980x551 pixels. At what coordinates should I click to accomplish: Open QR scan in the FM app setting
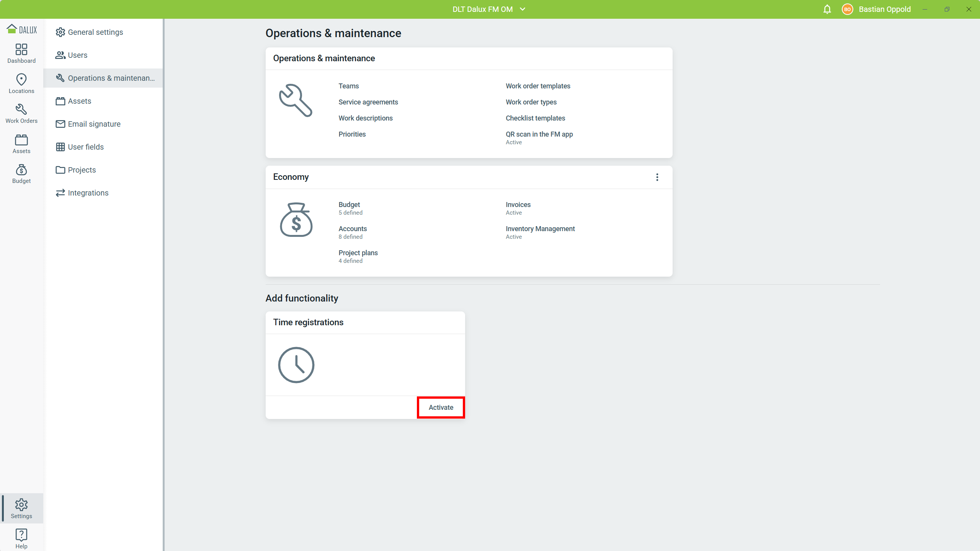pyautogui.click(x=539, y=134)
